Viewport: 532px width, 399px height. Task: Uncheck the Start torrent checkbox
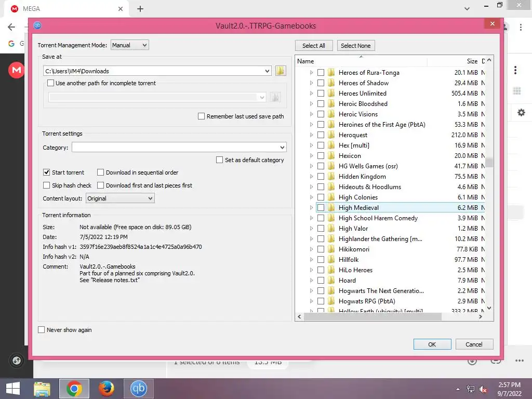pyautogui.click(x=46, y=172)
